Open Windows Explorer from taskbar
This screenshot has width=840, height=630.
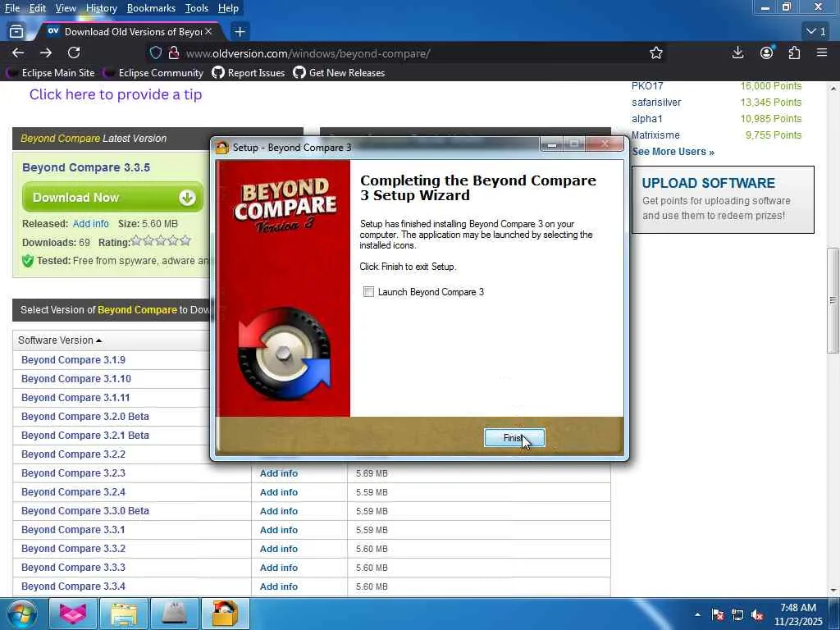pos(124,614)
